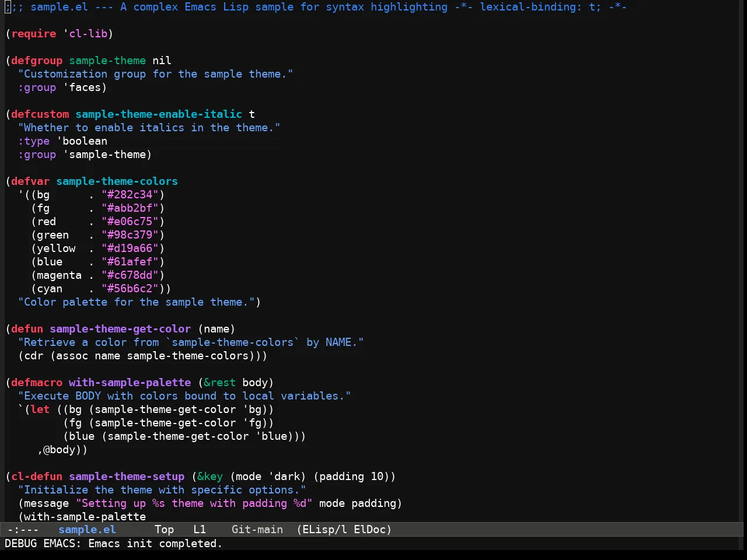Screen dimensions: 747x560
Task: Click the &key keyword
Action: tap(210, 477)
